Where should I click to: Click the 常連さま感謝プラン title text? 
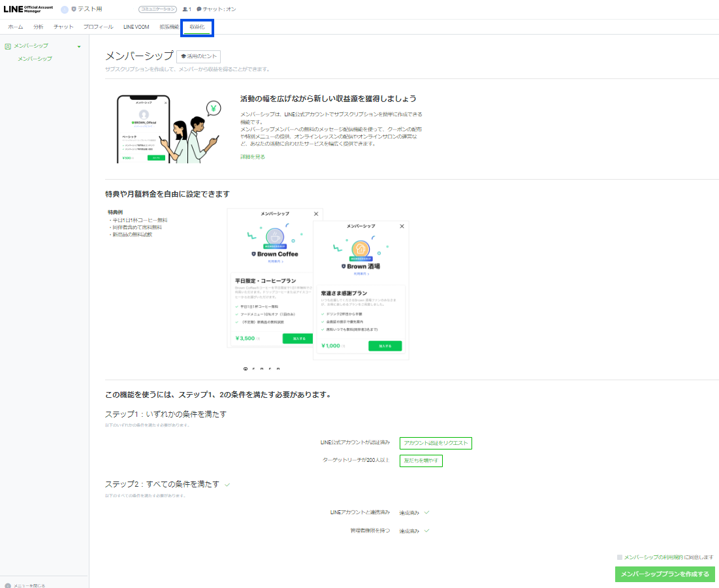click(344, 293)
